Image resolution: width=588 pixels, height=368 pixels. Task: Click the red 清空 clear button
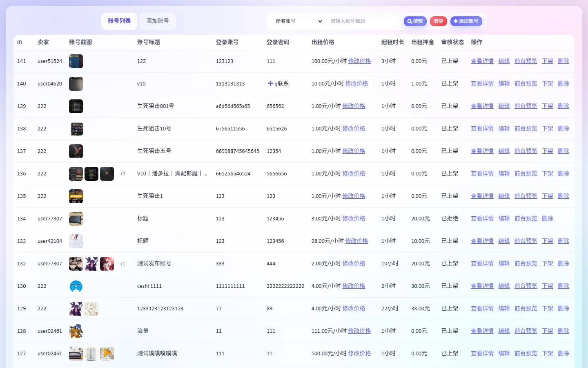[438, 21]
